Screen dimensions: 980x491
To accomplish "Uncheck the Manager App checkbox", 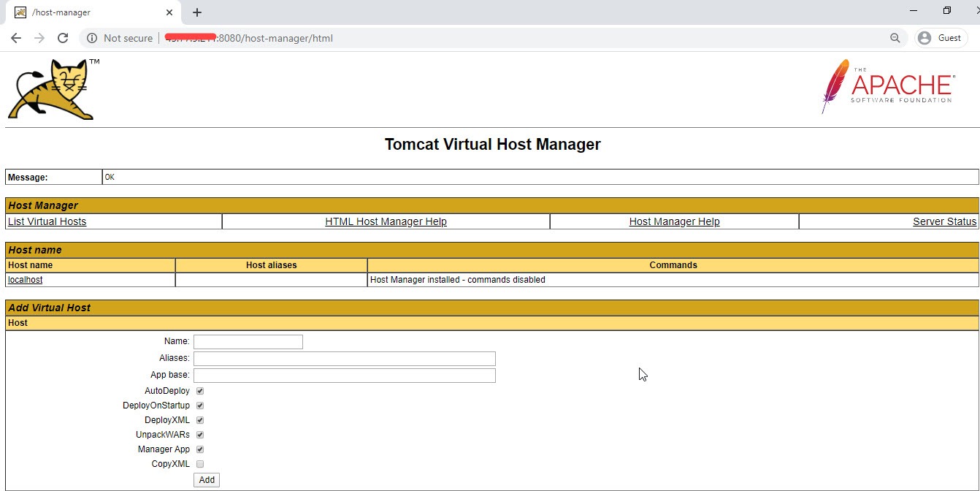I will [200, 449].
